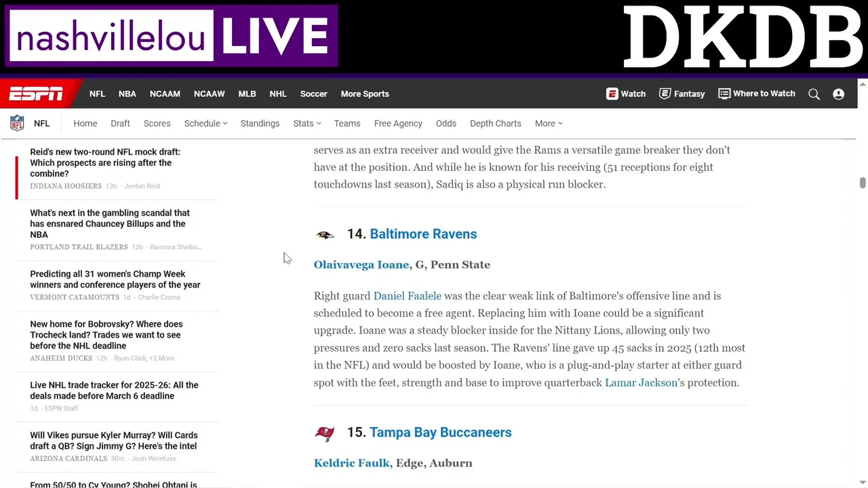Click the page vertical scrollbar thumb
This screenshot has height=488, width=868.
coord(863,183)
